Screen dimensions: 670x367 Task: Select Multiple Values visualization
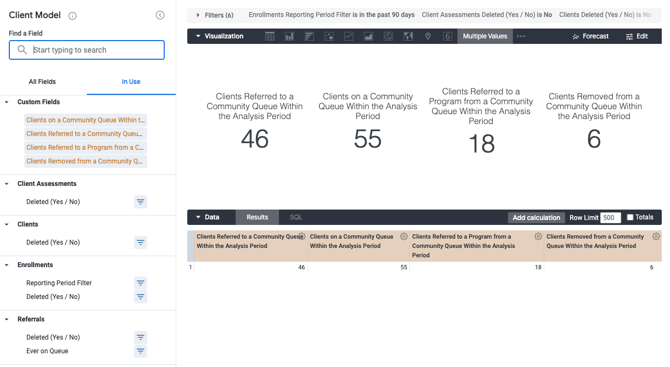[x=485, y=36]
